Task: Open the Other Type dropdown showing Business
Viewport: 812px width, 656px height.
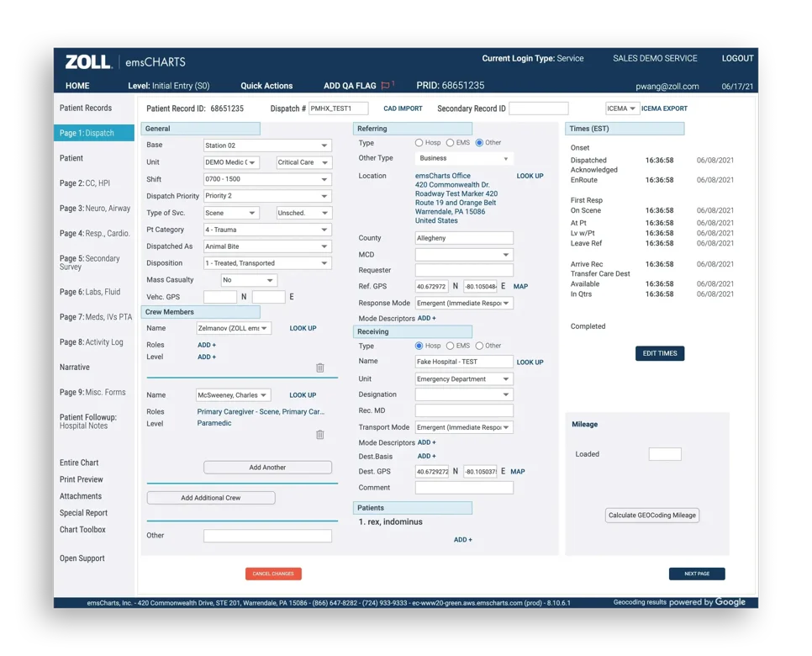Action: 464,159
